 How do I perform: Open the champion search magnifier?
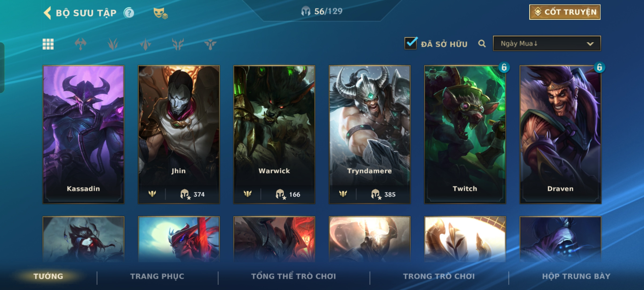(x=482, y=44)
